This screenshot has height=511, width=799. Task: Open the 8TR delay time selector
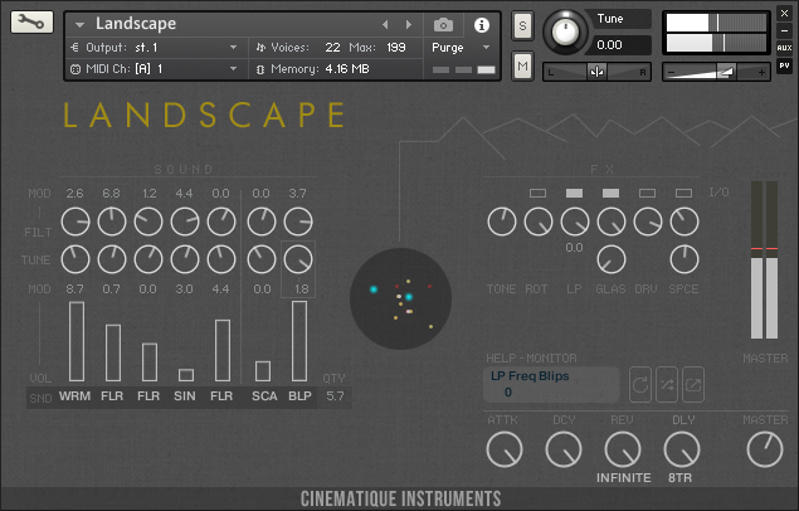680,478
